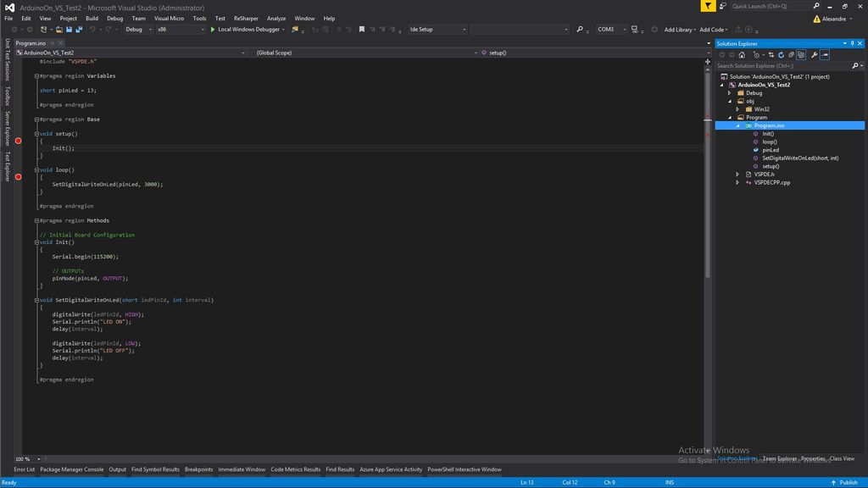
Task: Select SetDigitalWriteOnLed(short, int) in Solution Explorer
Action: click(x=800, y=158)
